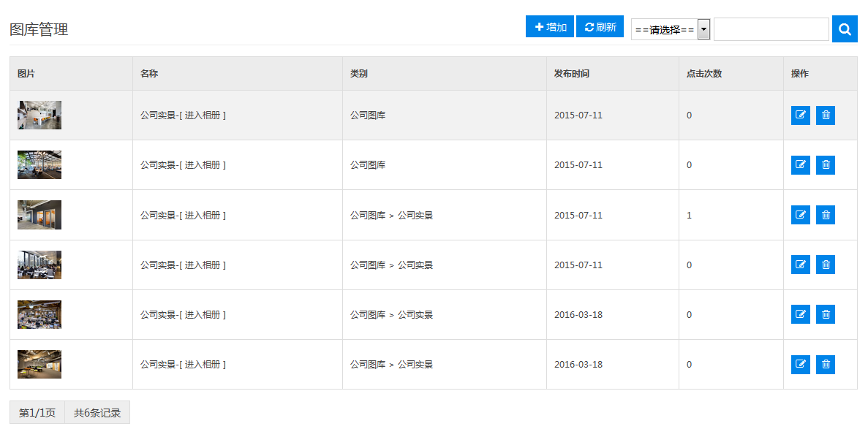The width and height of the screenshot is (868, 429).
Task: Click the blue search magnifier button
Action: tap(845, 29)
